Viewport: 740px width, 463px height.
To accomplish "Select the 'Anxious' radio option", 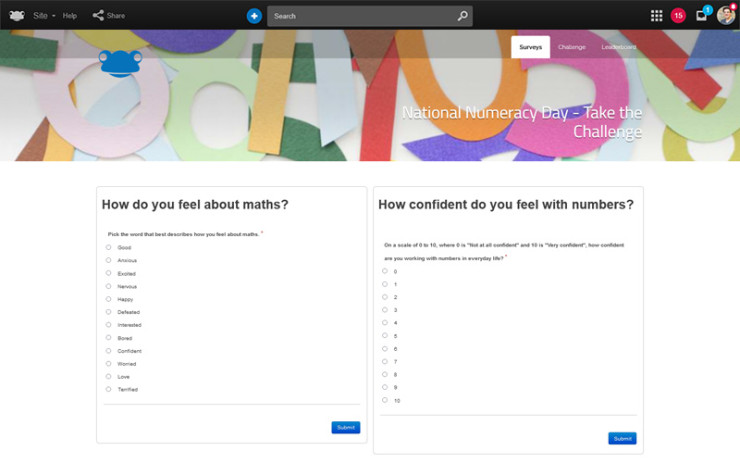I will (x=109, y=260).
